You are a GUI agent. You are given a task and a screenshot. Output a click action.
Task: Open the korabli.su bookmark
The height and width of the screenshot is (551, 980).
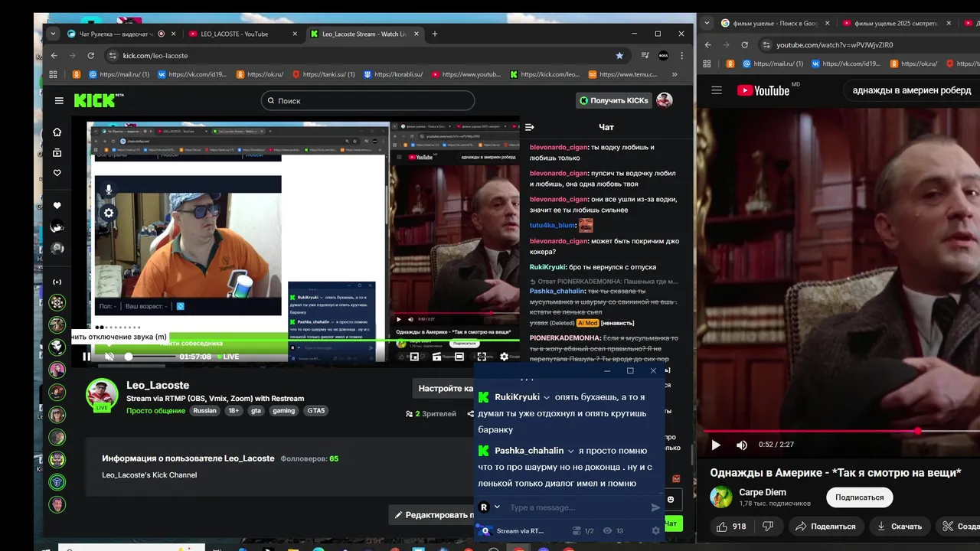click(x=393, y=74)
